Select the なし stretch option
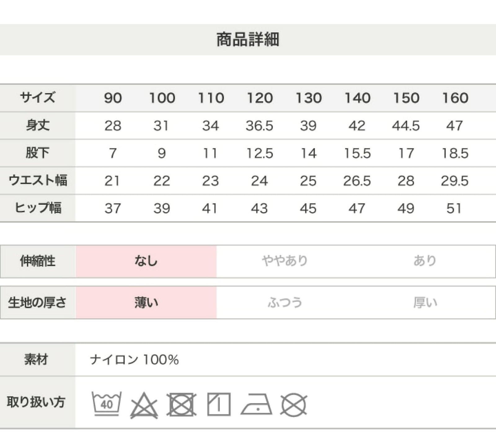Viewport: 496px width, 448px height. point(146,261)
